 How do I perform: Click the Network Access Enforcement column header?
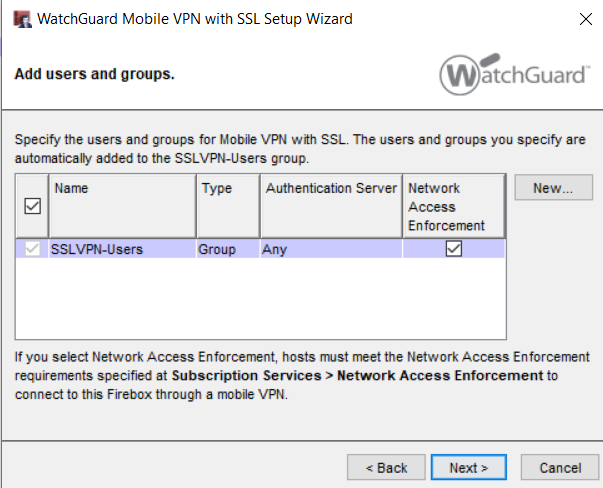coord(453,206)
